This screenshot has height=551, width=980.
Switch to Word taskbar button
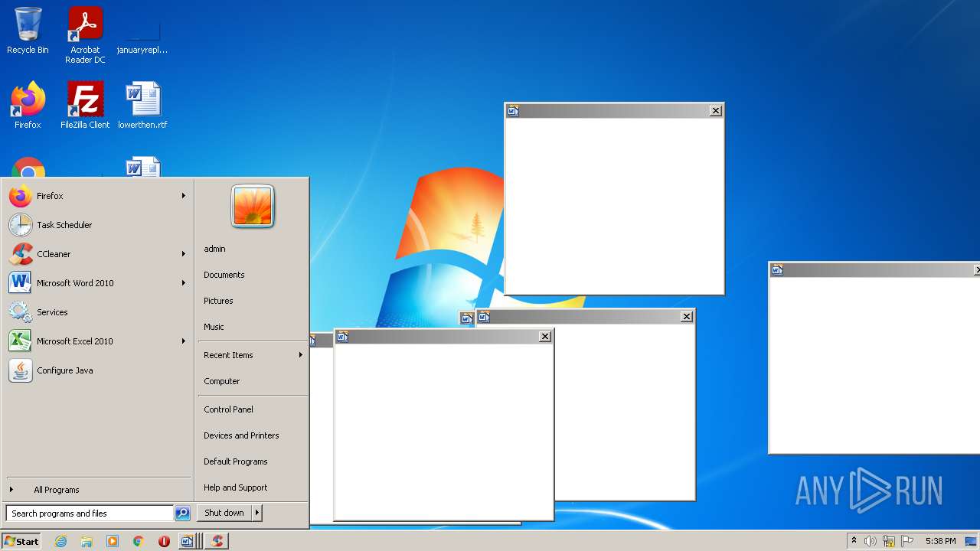[x=189, y=541]
